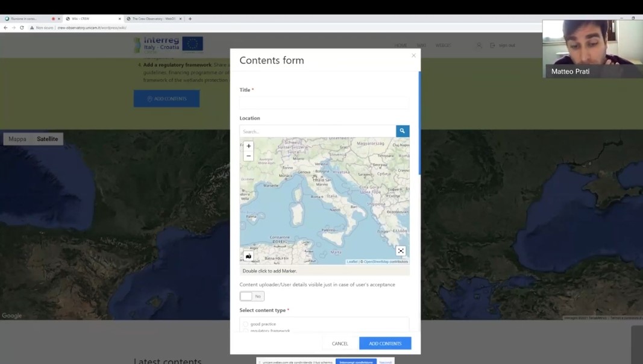The height and width of the screenshot is (364, 643).
Task: Click the Title text input field
Action: click(324, 103)
